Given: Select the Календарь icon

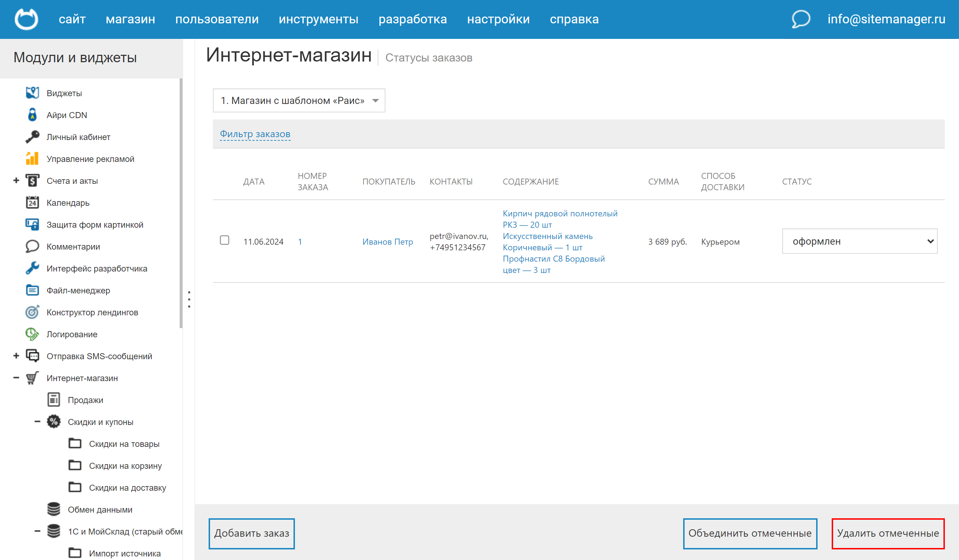Looking at the screenshot, I should point(32,202).
